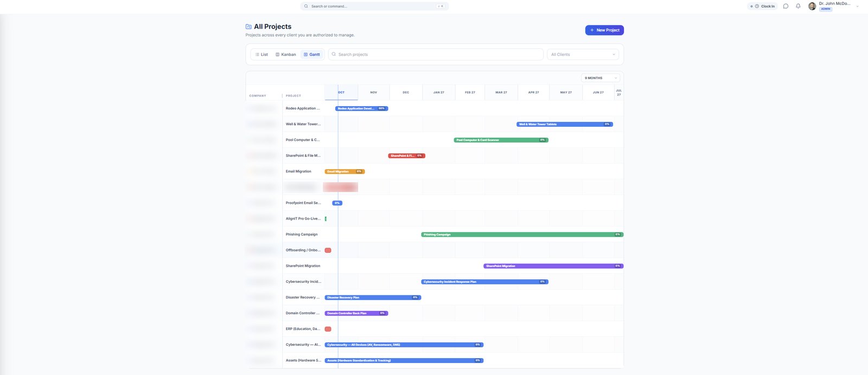868x375 pixels.
Task: Click the red ERP Gantt marker
Action: pos(328,329)
